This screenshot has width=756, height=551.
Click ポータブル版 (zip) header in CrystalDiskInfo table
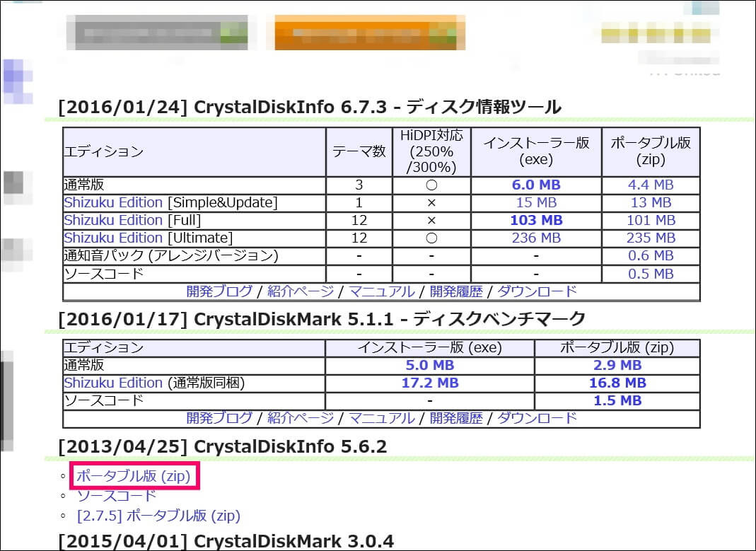tap(651, 151)
